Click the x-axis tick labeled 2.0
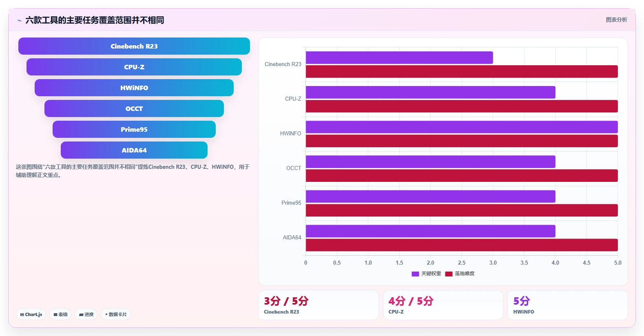 (x=431, y=263)
